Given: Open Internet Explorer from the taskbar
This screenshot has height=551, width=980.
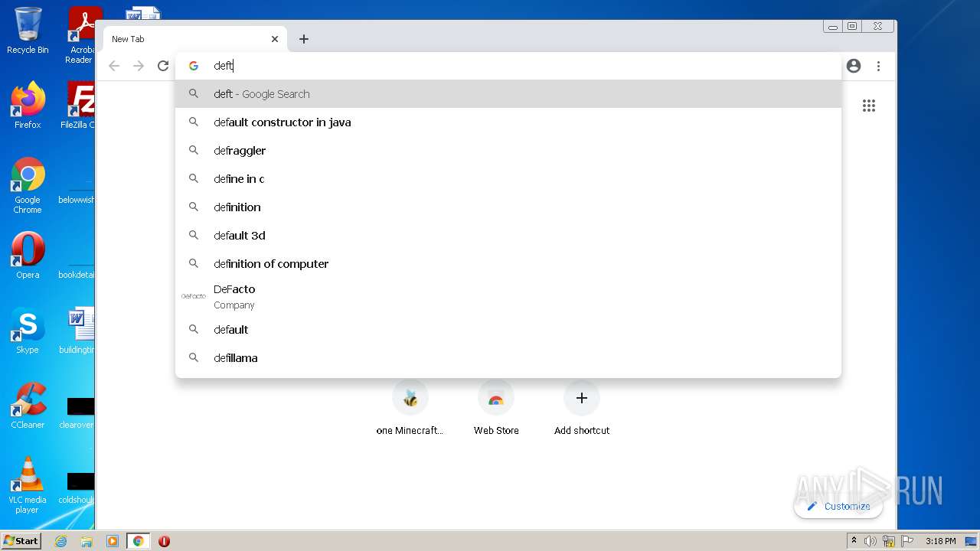Looking at the screenshot, I should click(61, 541).
